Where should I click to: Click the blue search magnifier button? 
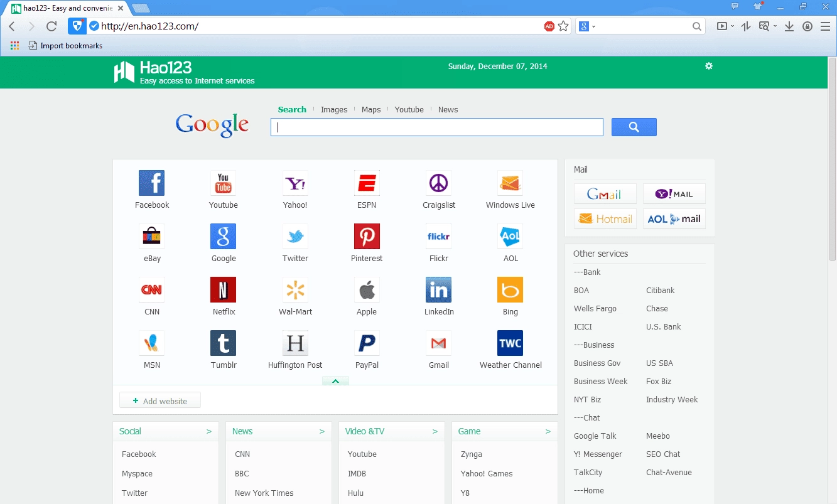click(634, 127)
